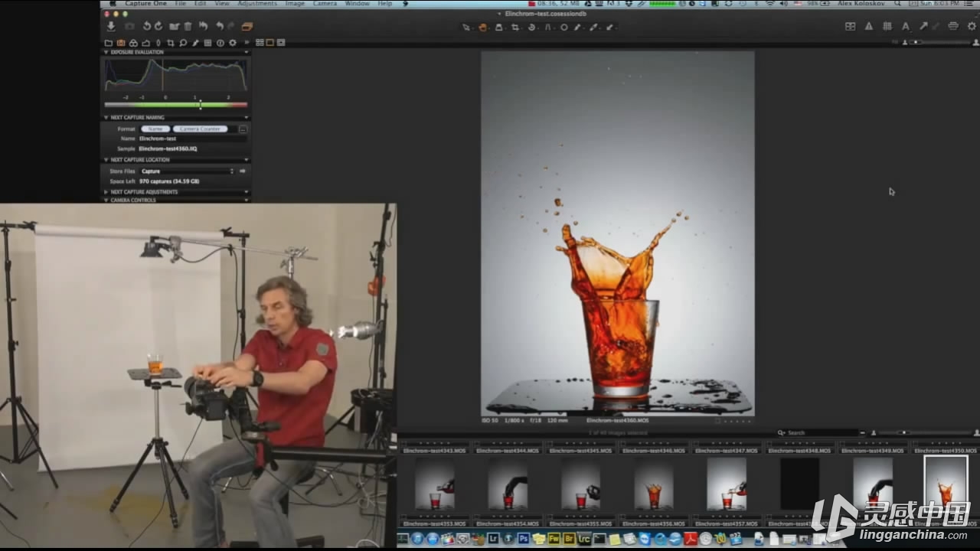The height and width of the screenshot is (551, 980).
Task: Open the Store Files Capture dropdown
Action: (186, 171)
